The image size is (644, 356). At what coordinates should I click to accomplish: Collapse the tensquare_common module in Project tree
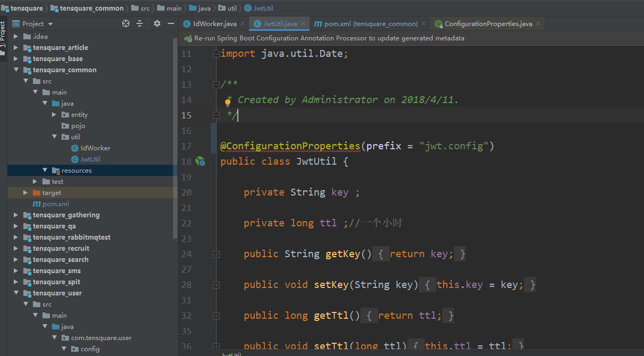click(x=16, y=70)
